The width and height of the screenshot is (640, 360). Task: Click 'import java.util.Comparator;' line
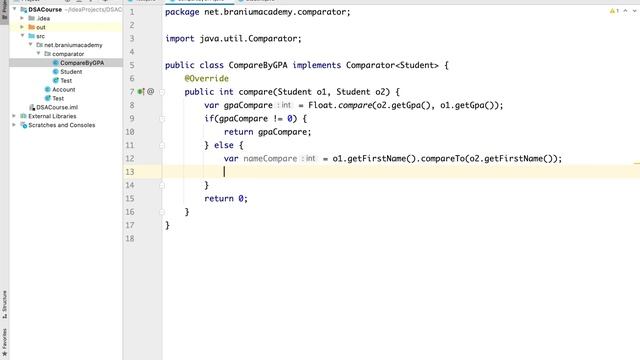[x=233, y=39]
